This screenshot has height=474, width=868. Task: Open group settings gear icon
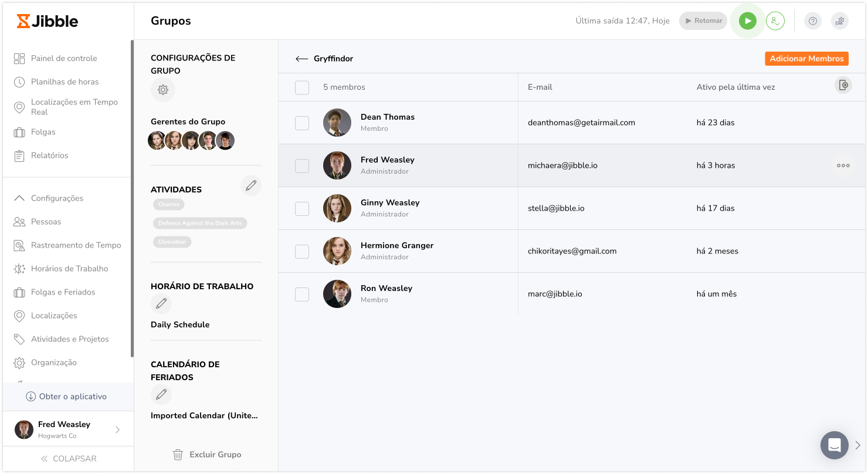[x=163, y=90]
